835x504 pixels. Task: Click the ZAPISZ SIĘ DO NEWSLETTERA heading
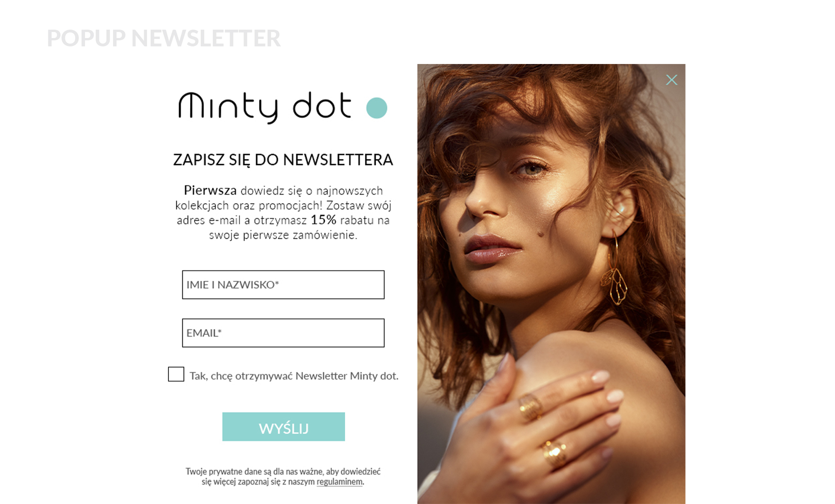pyautogui.click(x=283, y=159)
